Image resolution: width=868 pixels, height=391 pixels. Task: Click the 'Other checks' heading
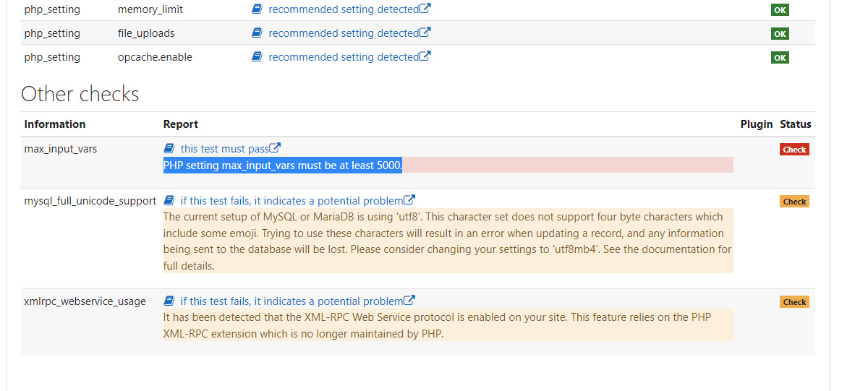[x=80, y=94]
